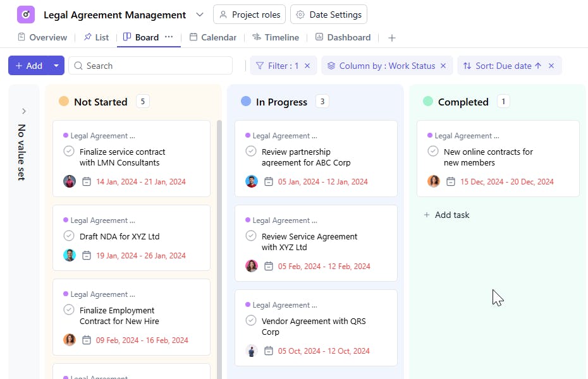Click the plus icon to add a view
588x379 pixels.
(392, 38)
